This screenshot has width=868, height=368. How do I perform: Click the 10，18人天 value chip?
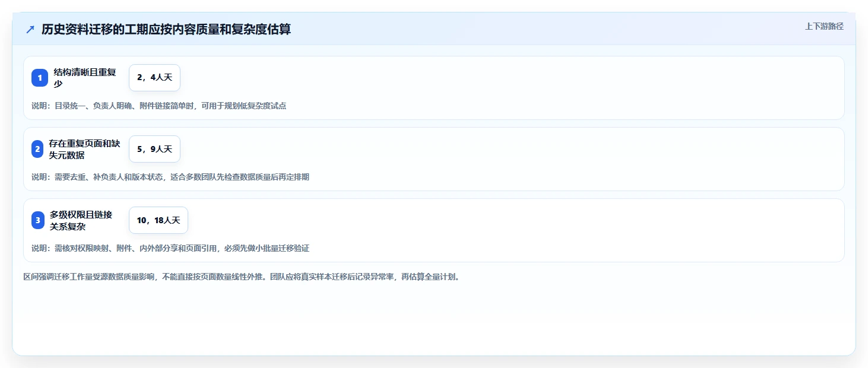[x=159, y=220]
